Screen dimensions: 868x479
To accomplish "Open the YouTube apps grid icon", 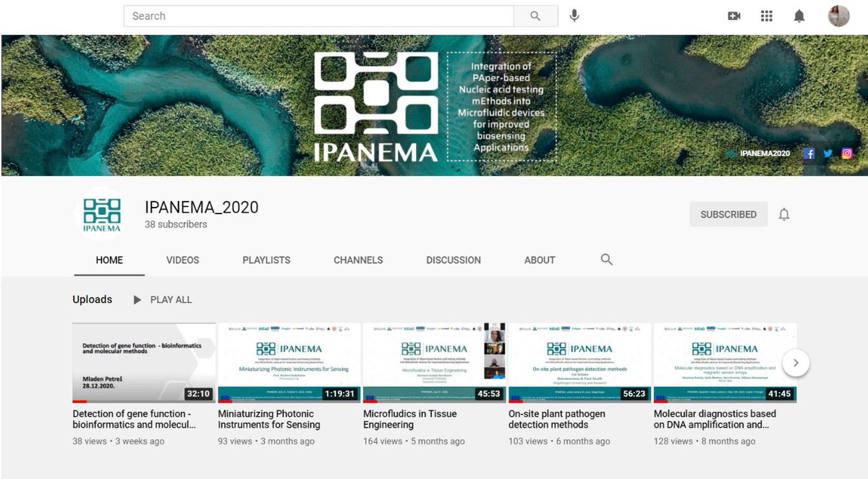I will click(x=767, y=16).
